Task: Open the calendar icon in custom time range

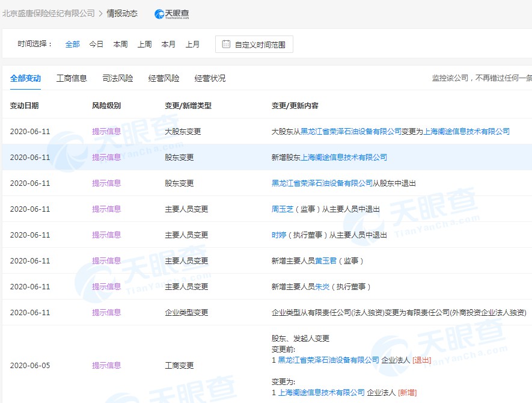Action: click(226, 44)
